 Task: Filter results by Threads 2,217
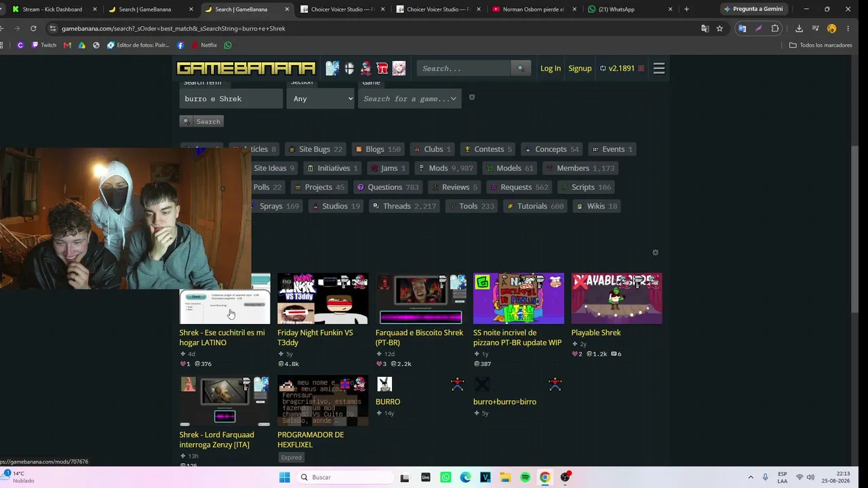403,206
